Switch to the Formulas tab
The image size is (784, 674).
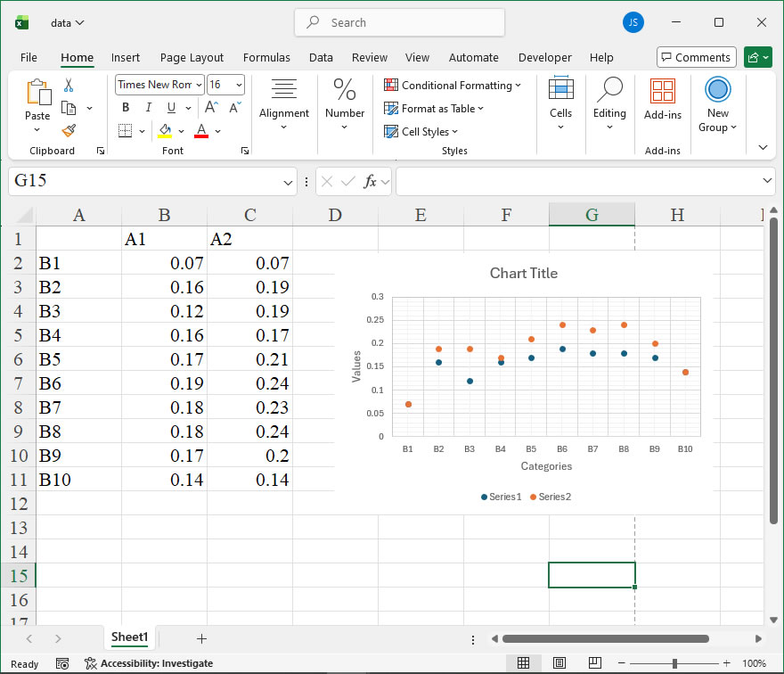tap(266, 57)
